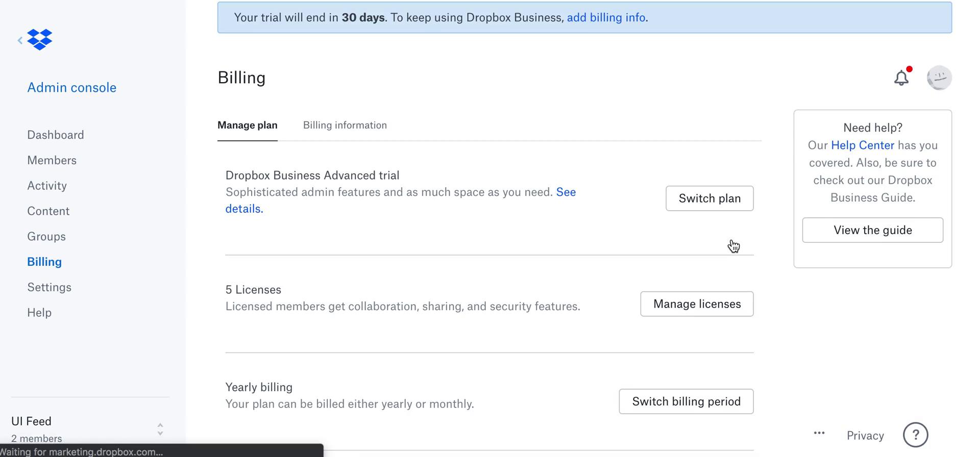This screenshot has width=980, height=457.
Task: Click the 5 Licenses text
Action: pyautogui.click(x=253, y=290)
